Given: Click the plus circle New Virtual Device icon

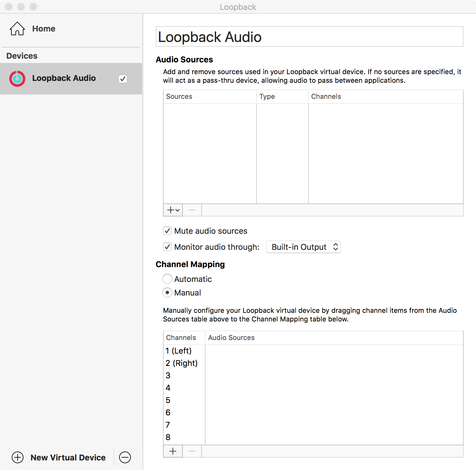Looking at the screenshot, I should coord(18,457).
